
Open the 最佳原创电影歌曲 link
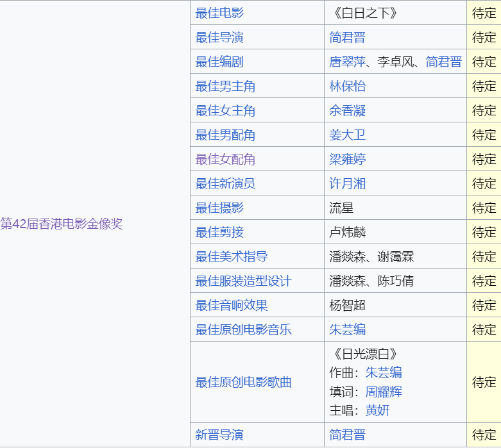(x=243, y=382)
